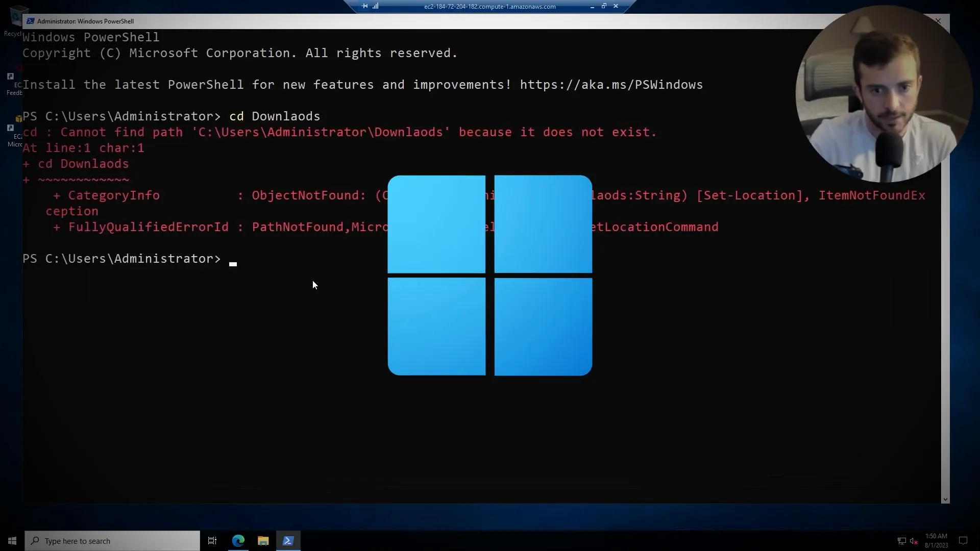This screenshot has width=980, height=551.
Task: Open the Windows Start menu
Action: 12,541
